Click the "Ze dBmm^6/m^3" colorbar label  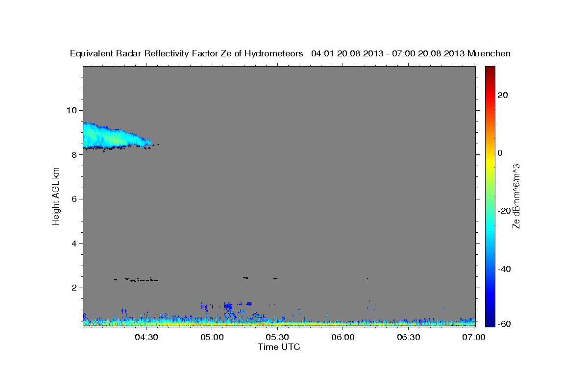tap(516, 196)
